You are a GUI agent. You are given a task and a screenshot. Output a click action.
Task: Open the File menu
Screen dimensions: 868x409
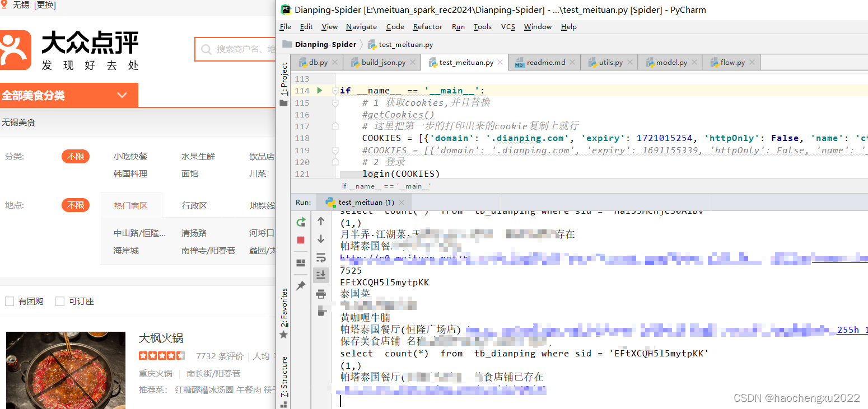point(285,26)
